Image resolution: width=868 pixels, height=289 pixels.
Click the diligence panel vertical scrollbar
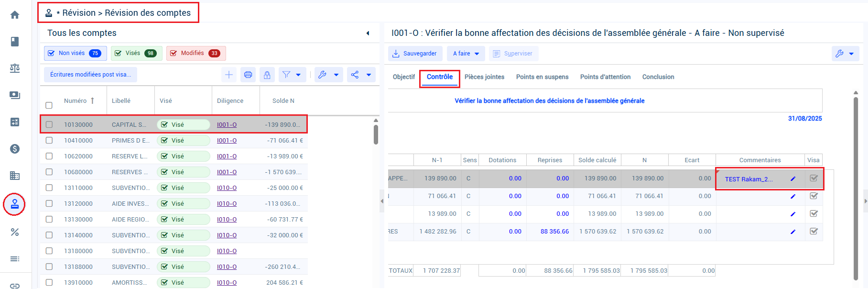856,189
